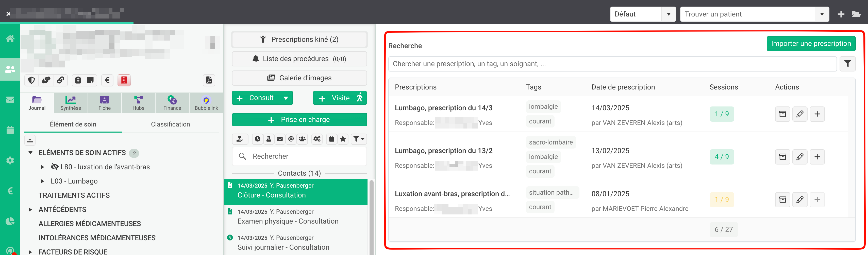Open the Consult dropdown arrow
The image size is (868, 255).
(x=286, y=98)
